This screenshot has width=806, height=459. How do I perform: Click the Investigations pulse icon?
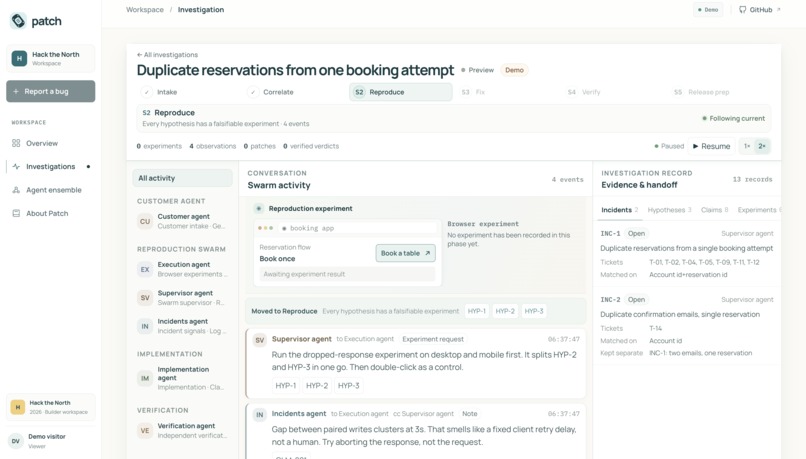[16, 167]
